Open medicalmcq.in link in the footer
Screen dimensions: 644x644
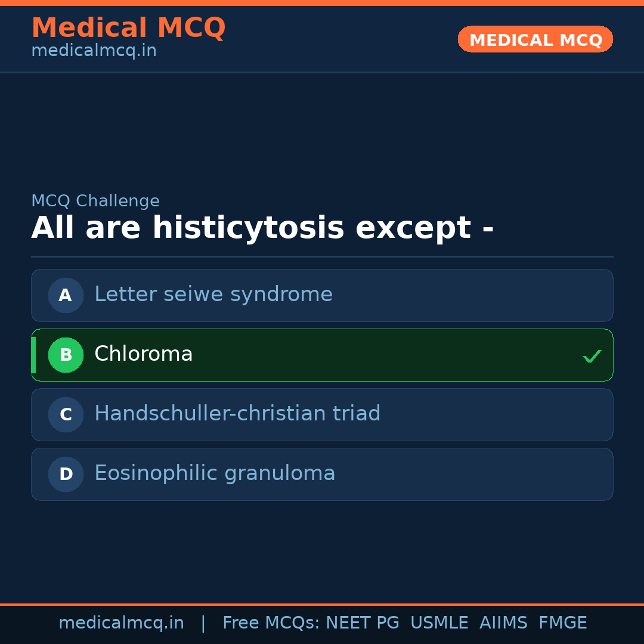pos(121,623)
